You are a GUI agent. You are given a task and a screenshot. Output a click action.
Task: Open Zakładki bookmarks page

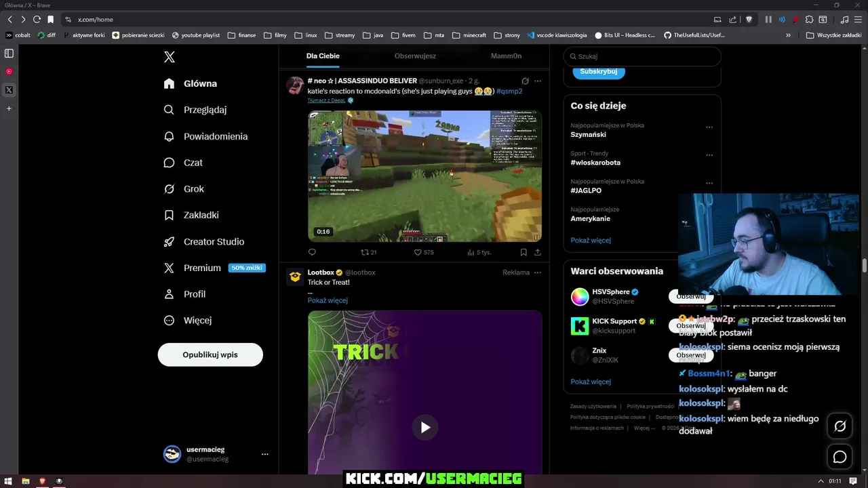coord(191,215)
